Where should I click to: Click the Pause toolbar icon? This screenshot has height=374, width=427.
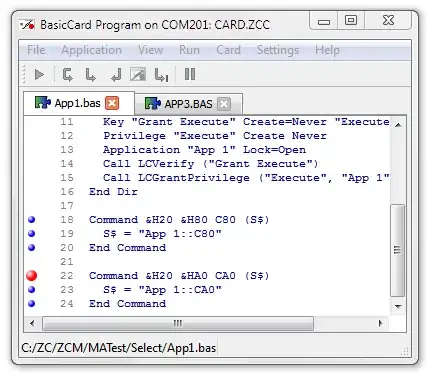(x=190, y=74)
